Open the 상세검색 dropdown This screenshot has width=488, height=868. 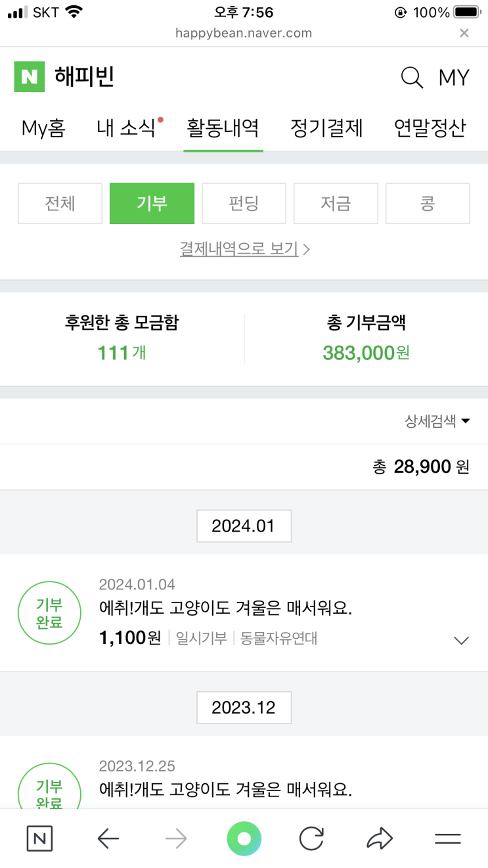tap(437, 421)
